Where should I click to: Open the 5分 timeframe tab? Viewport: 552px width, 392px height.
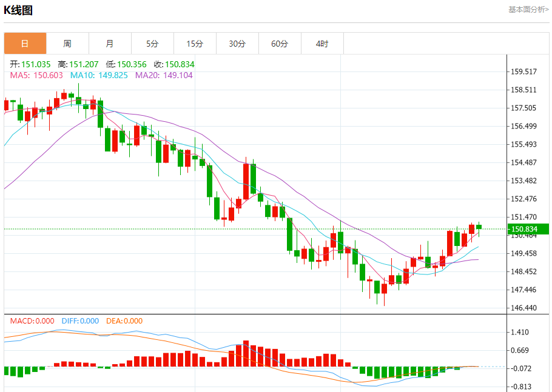tap(152, 44)
